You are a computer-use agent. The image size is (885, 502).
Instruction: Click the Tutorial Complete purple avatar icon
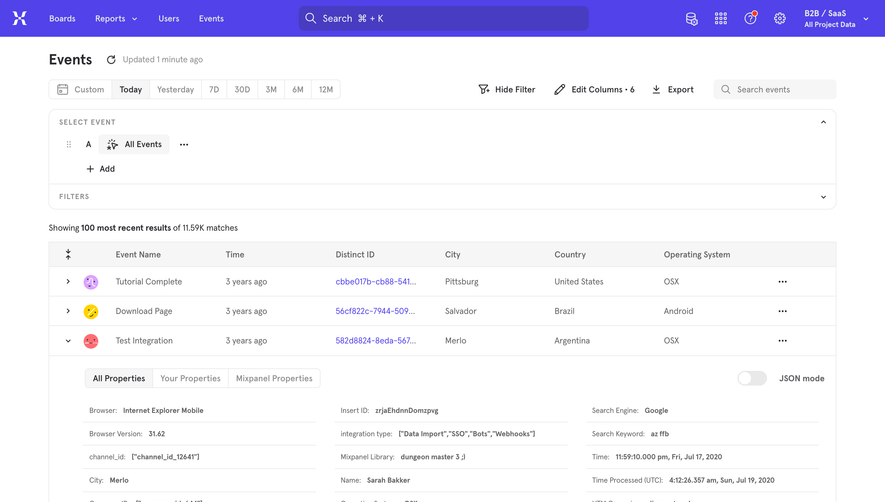click(x=91, y=282)
